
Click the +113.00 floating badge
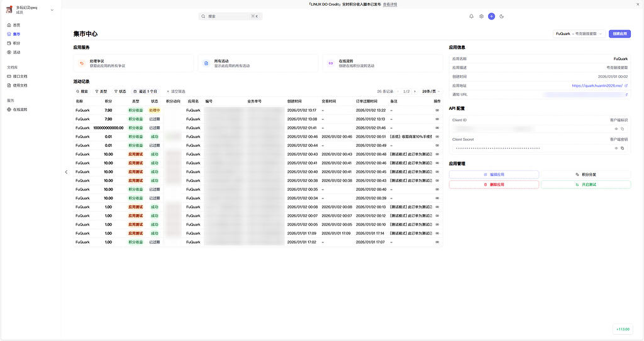[623, 329]
